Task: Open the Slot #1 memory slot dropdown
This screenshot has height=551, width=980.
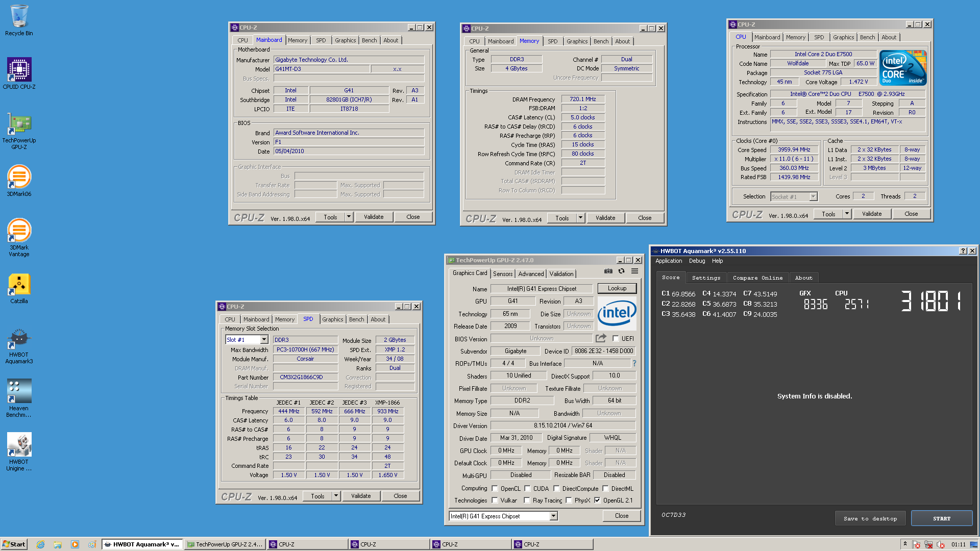Action: [x=247, y=340]
